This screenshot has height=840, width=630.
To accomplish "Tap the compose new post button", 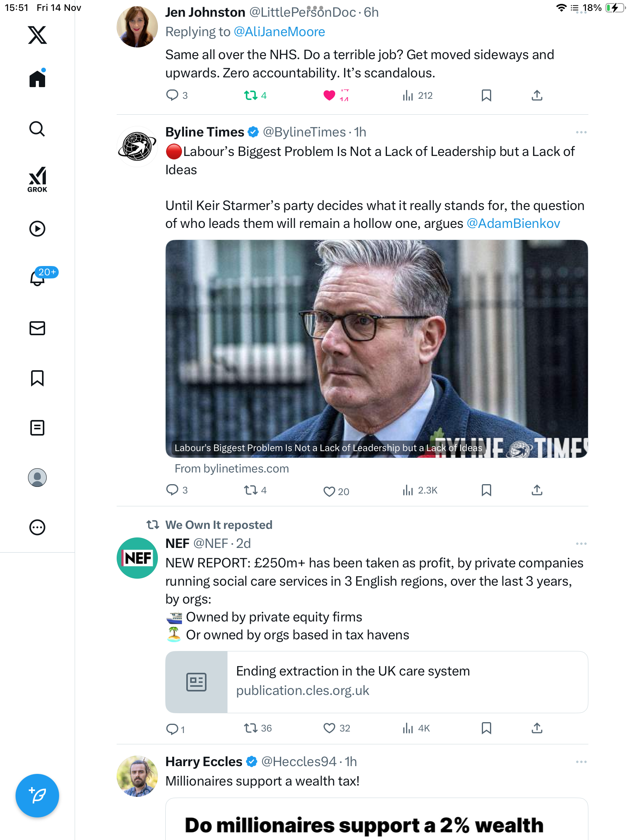I will [x=37, y=796].
